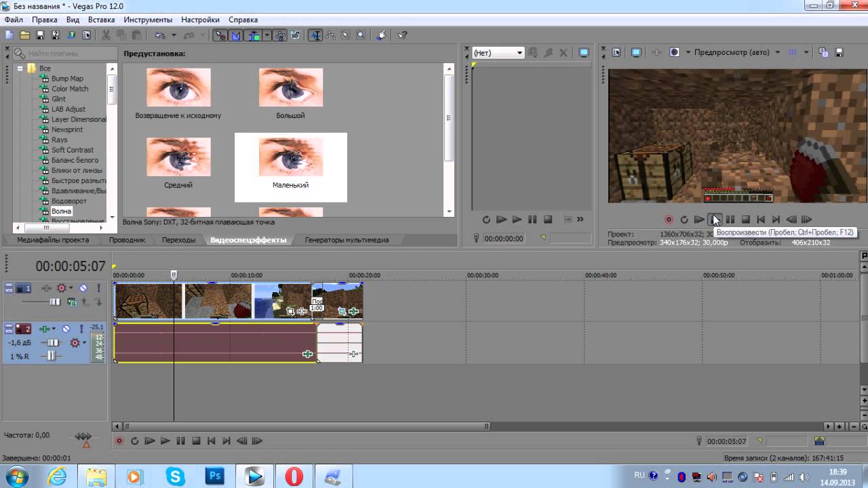Click preview Go to End button
Screen dimensions: 868x488
776,220
